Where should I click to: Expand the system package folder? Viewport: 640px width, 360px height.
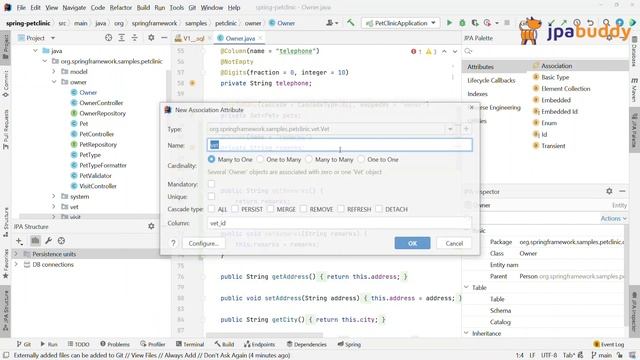54,196
